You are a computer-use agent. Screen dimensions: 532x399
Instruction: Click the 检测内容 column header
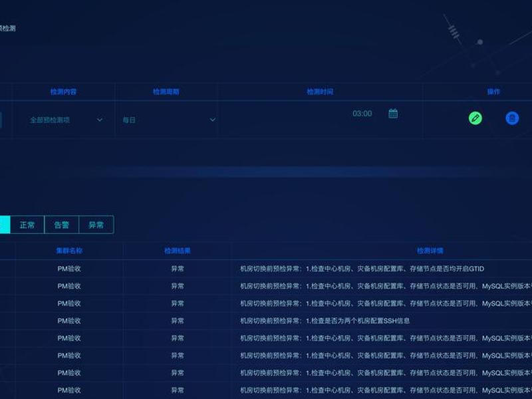63,92
